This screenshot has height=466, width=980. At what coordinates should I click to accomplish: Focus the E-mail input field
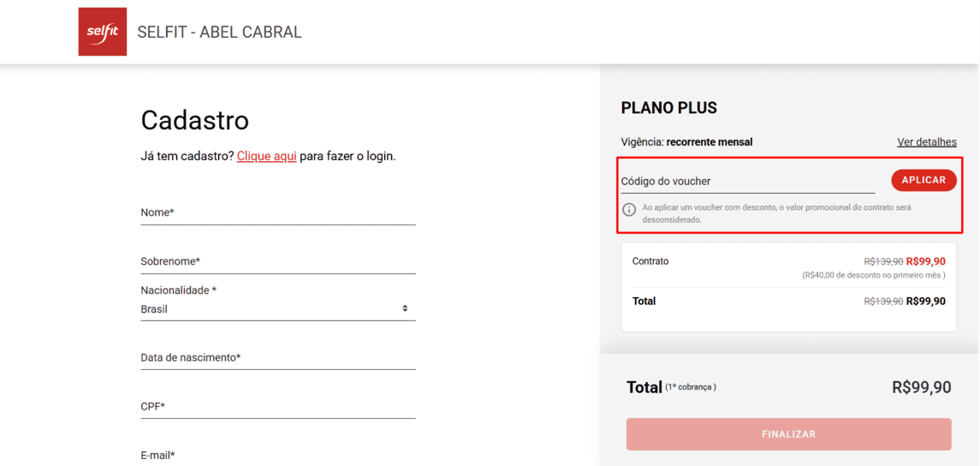[278, 456]
